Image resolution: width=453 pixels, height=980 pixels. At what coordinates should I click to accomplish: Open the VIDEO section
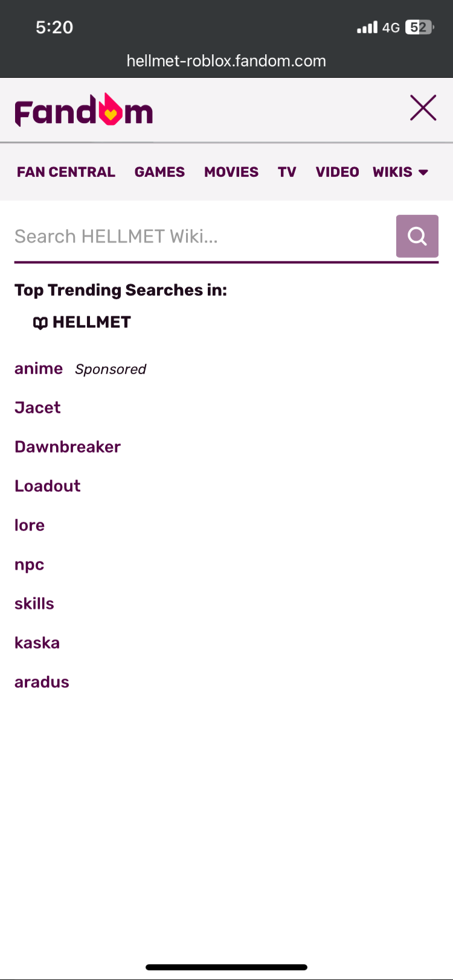(x=337, y=172)
